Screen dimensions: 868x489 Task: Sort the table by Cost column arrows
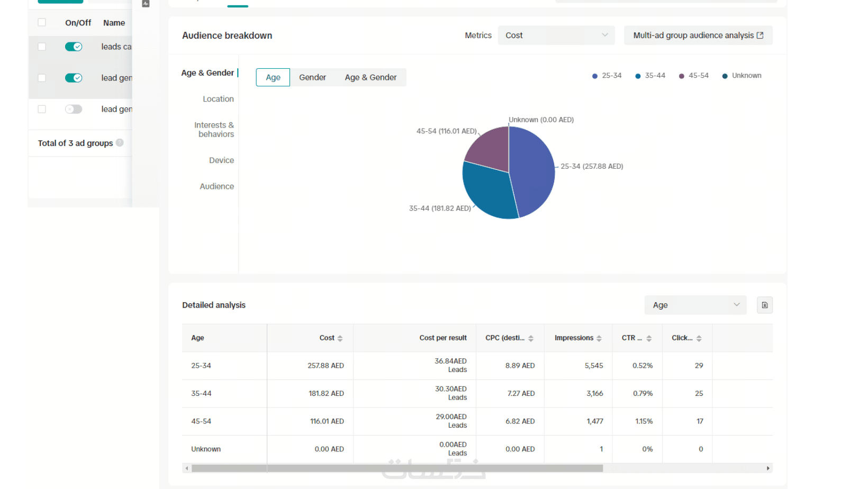pos(340,338)
